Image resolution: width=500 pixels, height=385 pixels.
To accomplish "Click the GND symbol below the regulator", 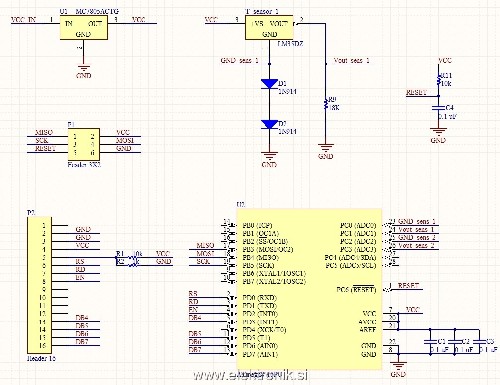I will coord(84,68).
